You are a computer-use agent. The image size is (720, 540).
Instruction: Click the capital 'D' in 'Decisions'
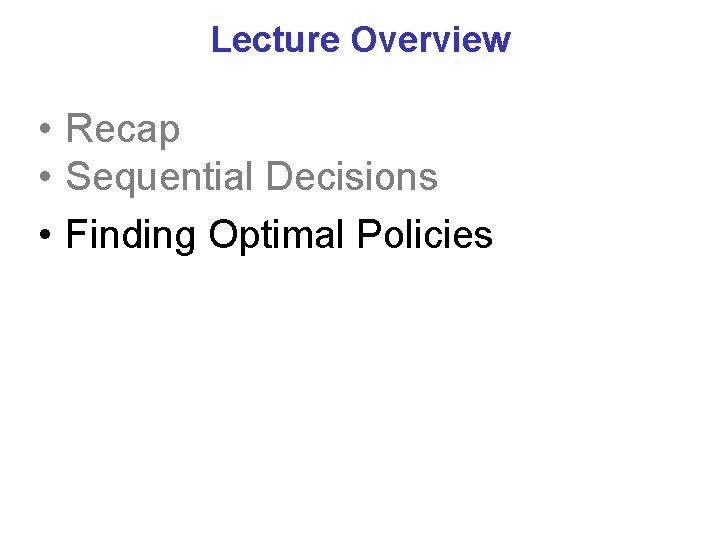[279, 176]
